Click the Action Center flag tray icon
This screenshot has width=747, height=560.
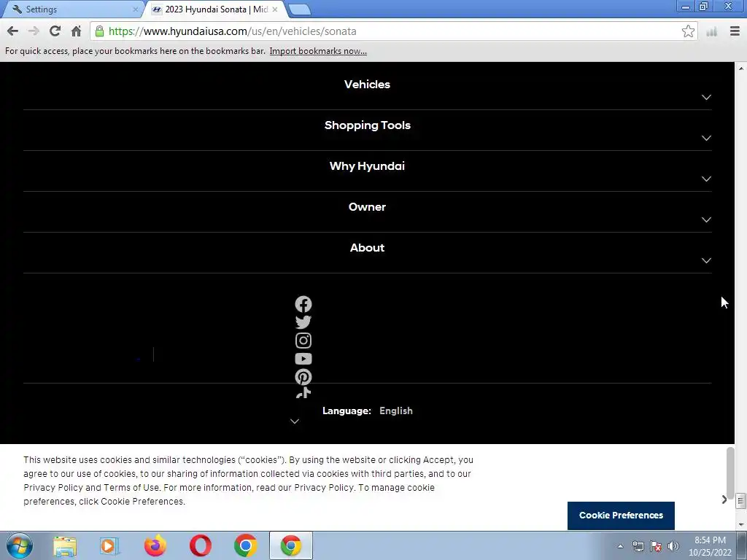click(656, 546)
